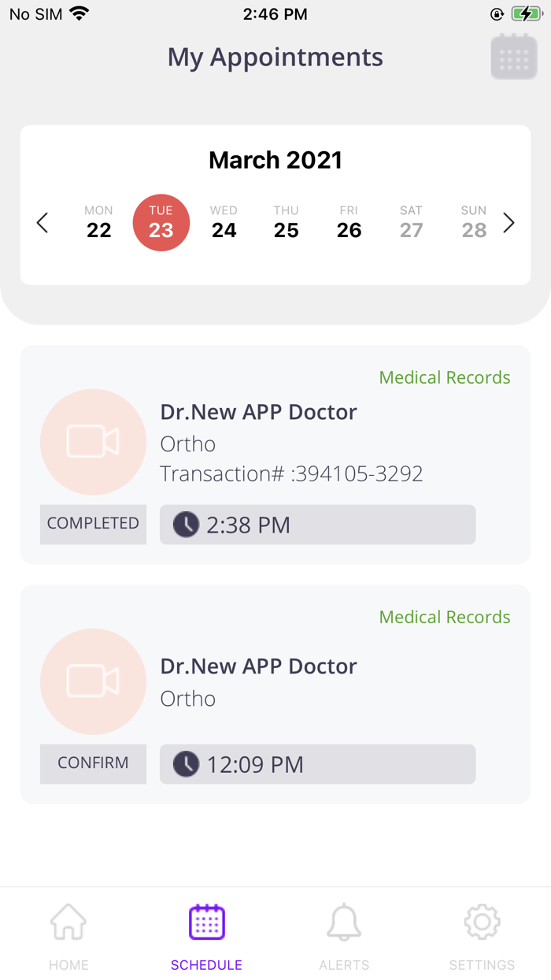Go to next week using right chevron
The height and width of the screenshot is (980, 551).
click(508, 223)
